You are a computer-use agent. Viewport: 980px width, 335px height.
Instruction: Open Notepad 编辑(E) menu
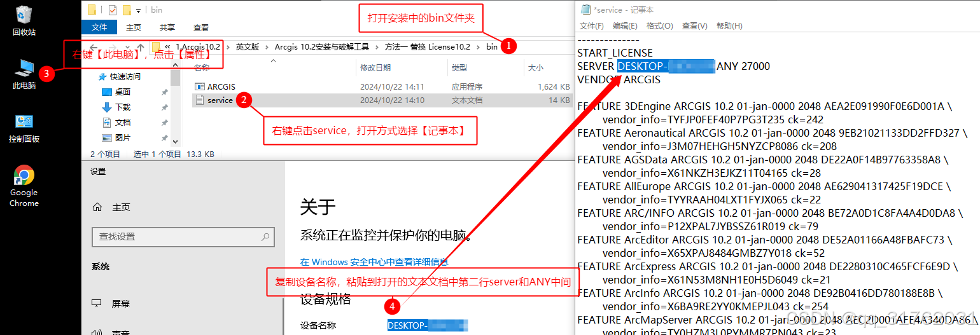pyautogui.click(x=625, y=26)
